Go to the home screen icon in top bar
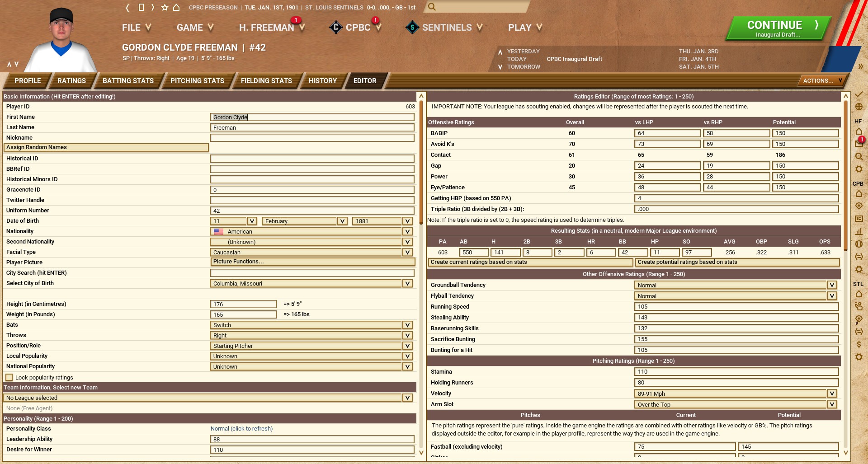This screenshot has height=464, width=868. pos(177,8)
